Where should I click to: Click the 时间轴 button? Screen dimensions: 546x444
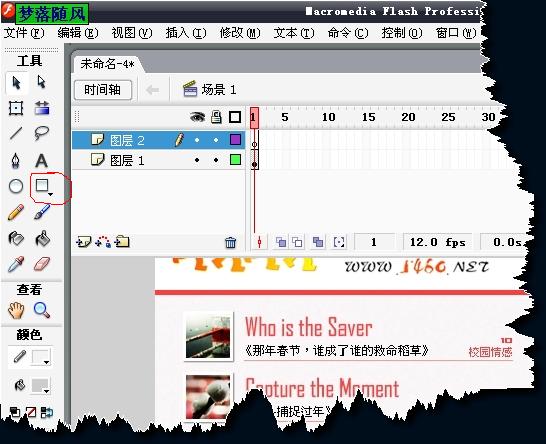point(103,90)
